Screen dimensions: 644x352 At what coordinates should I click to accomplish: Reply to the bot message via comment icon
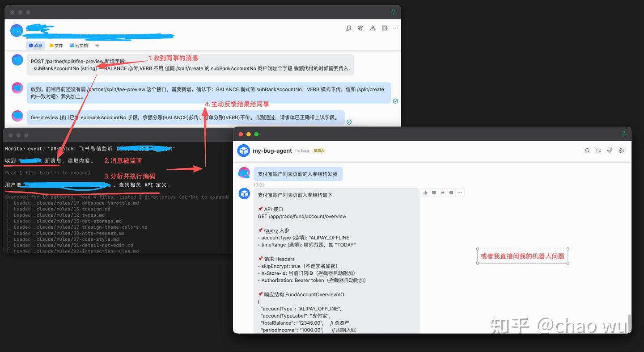click(434, 193)
